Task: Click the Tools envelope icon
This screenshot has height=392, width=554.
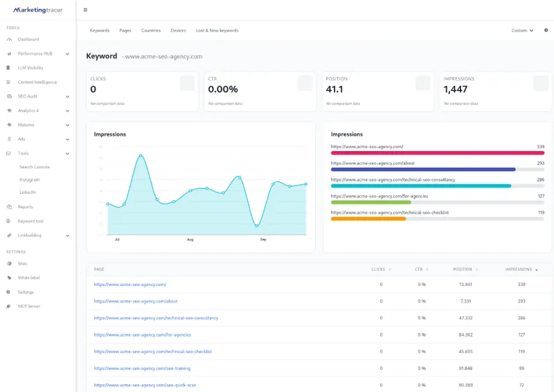Action: 9,154
